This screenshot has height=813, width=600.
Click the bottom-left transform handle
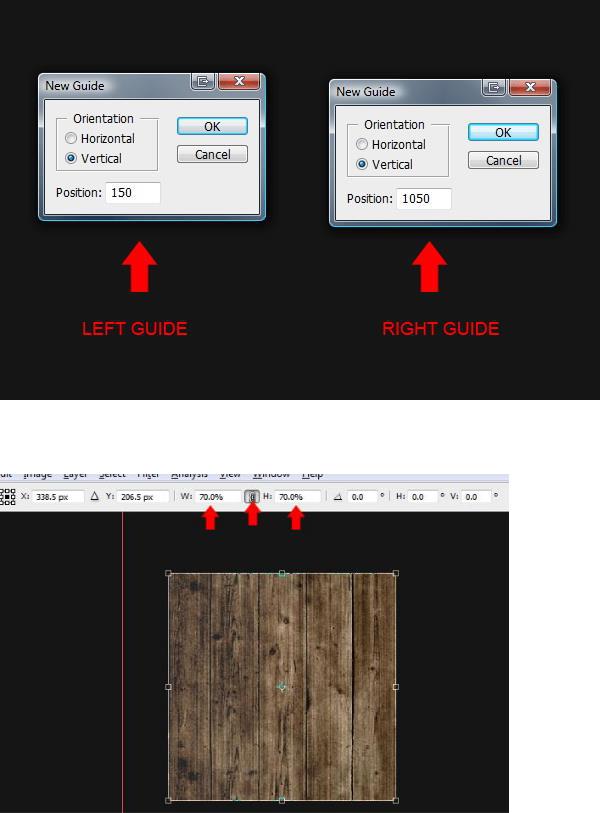pyautogui.click(x=168, y=801)
